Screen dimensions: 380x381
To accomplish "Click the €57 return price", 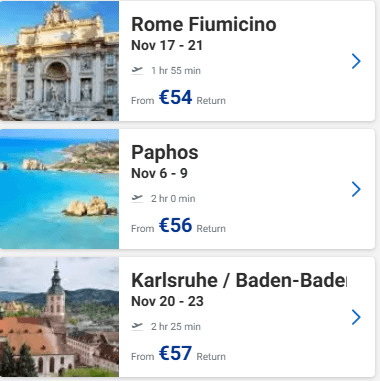I will point(175,353).
